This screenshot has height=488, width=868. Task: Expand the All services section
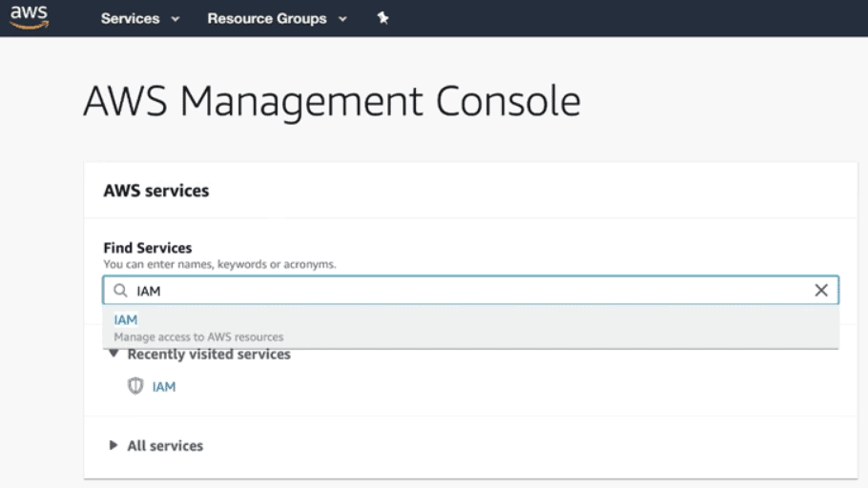point(113,445)
